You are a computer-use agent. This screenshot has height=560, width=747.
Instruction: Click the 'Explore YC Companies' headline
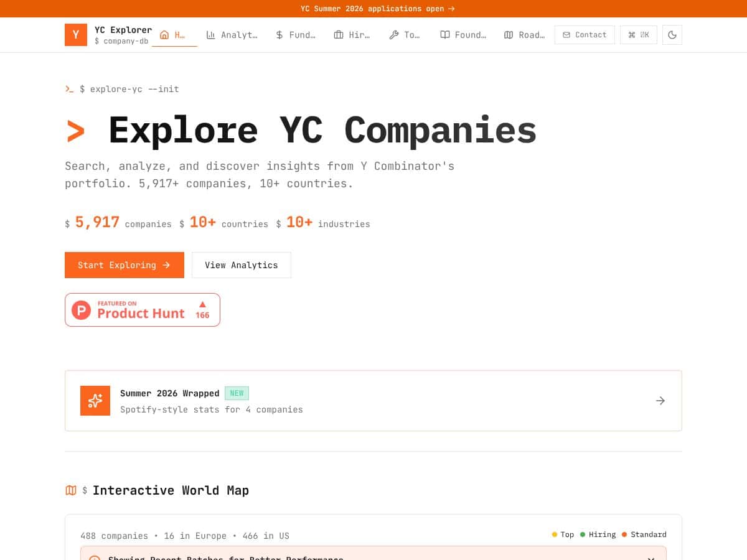[x=322, y=130]
